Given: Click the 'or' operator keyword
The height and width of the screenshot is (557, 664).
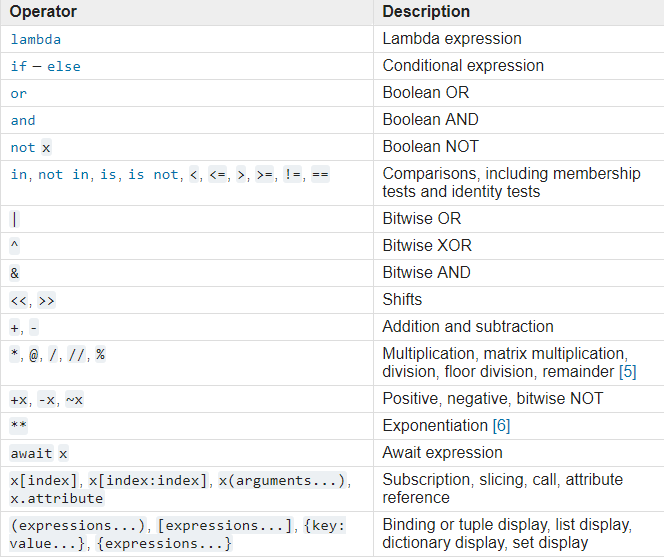Looking at the screenshot, I should point(18,93).
